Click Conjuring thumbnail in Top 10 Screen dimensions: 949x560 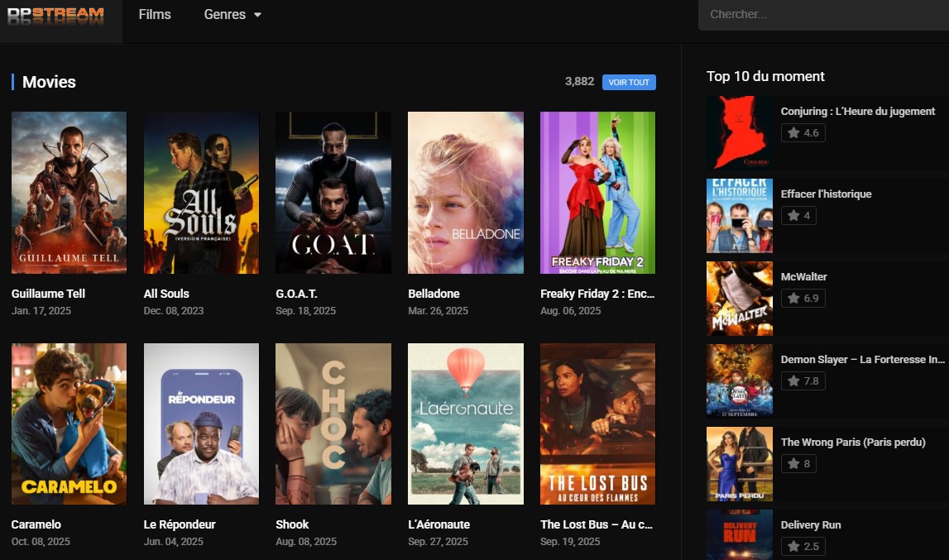(x=739, y=132)
